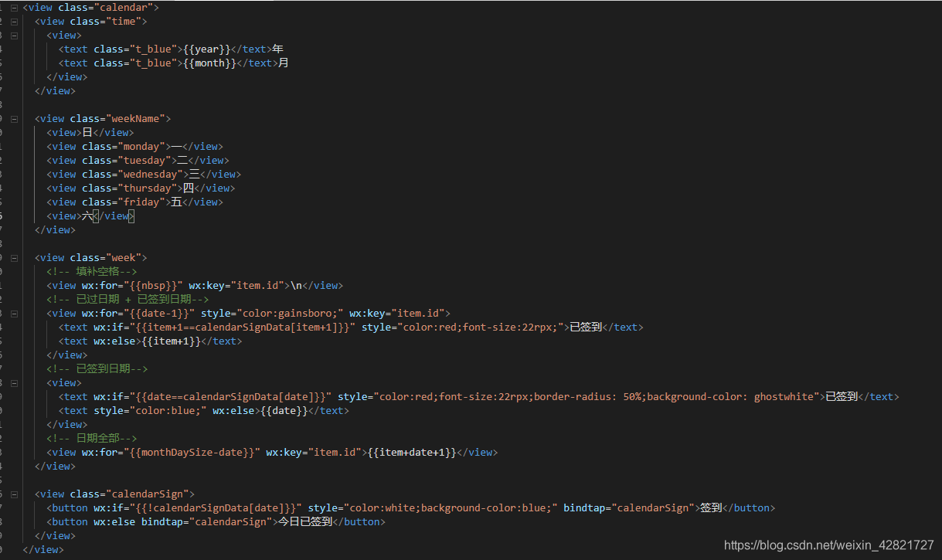This screenshot has width=942, height=560.
Task: Click the <view>日</view> line
Action: [90, 133]
